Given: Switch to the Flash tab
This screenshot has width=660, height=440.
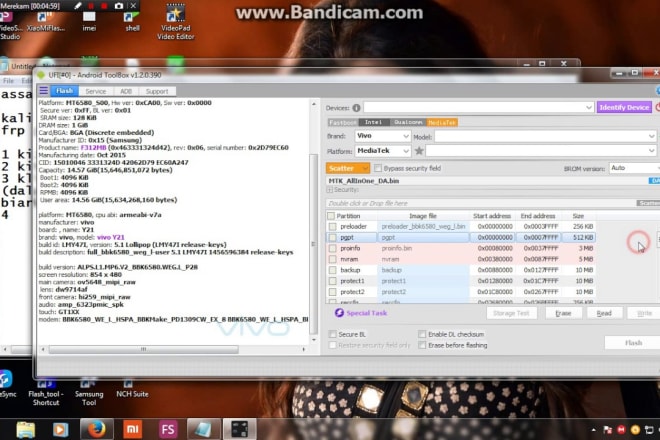Looking at the screenshot, I should (64, 91).
